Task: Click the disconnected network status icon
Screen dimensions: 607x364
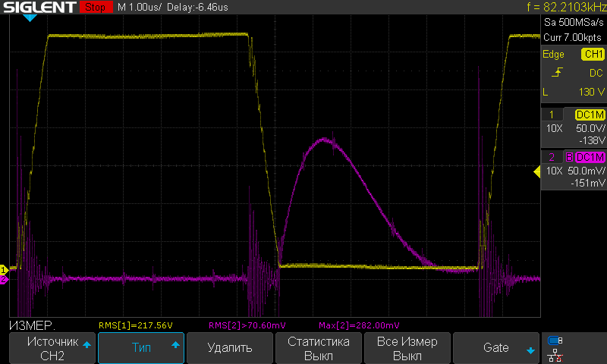Action: 555,356
